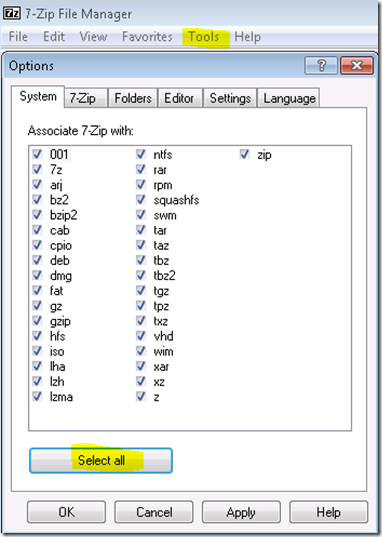This screenshot has height=537, width=382.
Task: Toggle the rar checkbox
Action: point(141,169)
